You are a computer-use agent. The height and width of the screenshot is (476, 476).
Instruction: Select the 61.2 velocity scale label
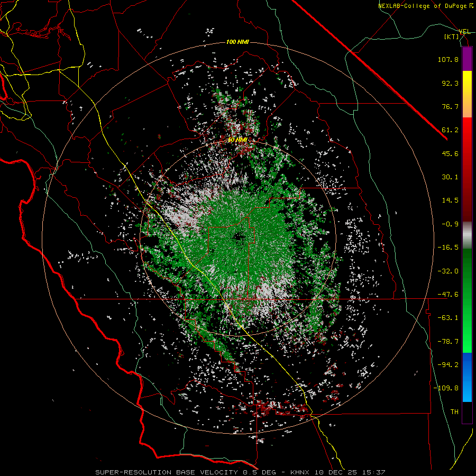click(450, 130)
